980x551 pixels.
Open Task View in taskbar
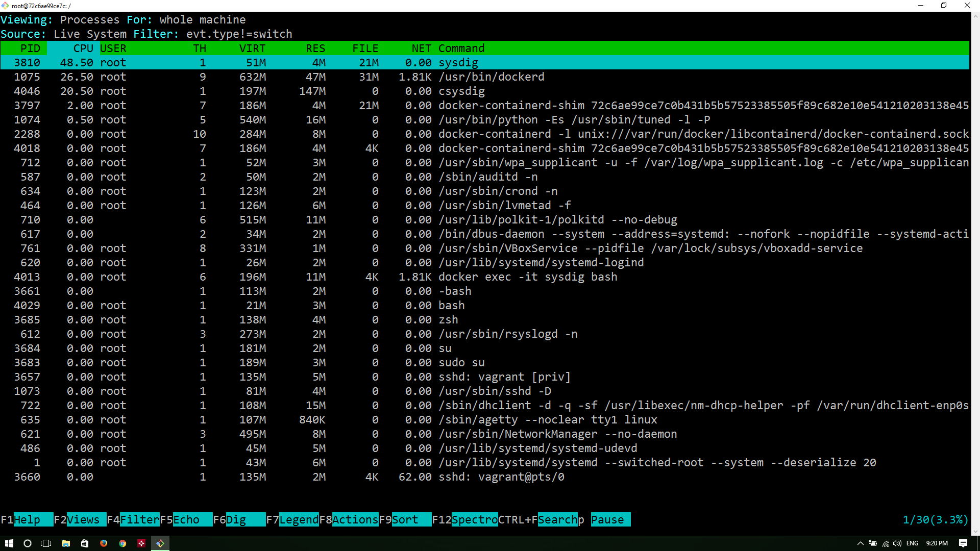click(x=46, y=543)
